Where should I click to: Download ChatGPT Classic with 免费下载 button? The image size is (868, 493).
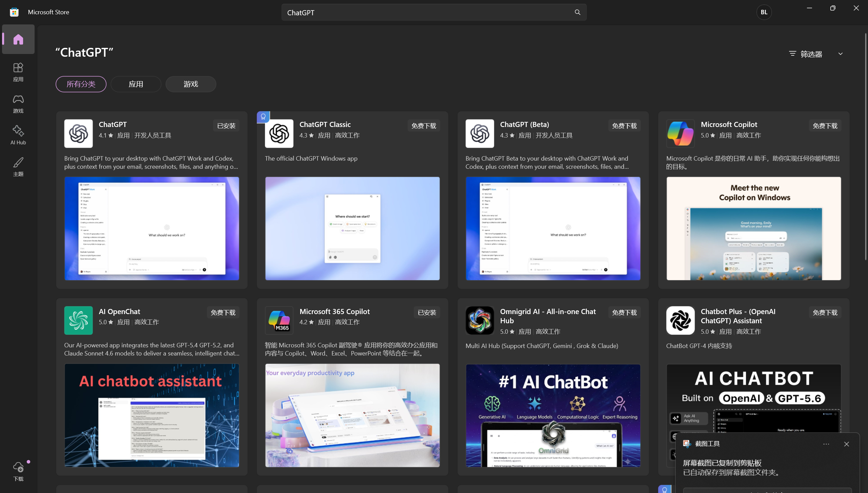pos(424,126)
